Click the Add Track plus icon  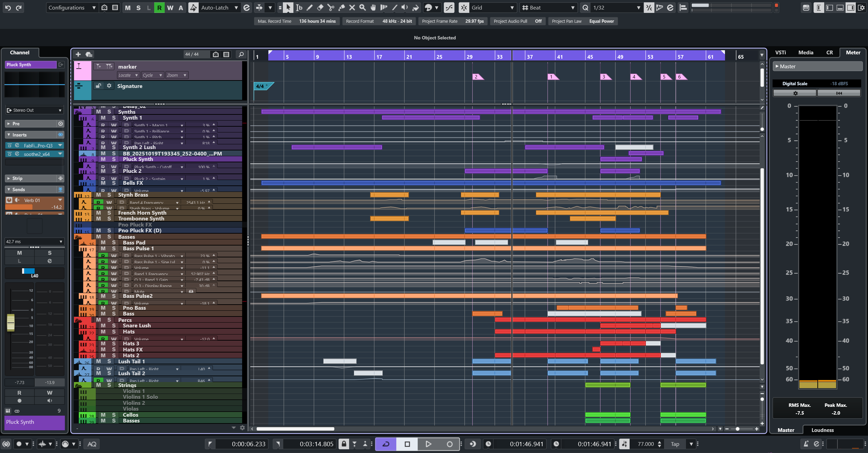coord(78,54)
